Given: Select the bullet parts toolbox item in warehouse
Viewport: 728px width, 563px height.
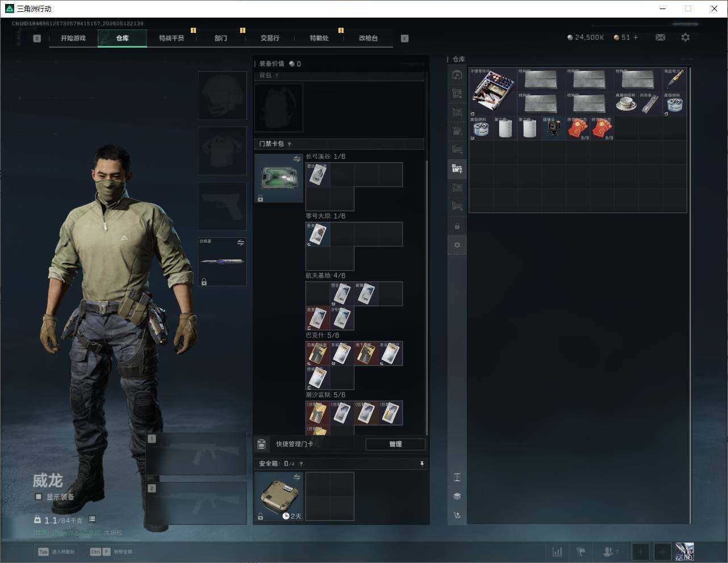Looking at the screenshot, I should [493, 92].
